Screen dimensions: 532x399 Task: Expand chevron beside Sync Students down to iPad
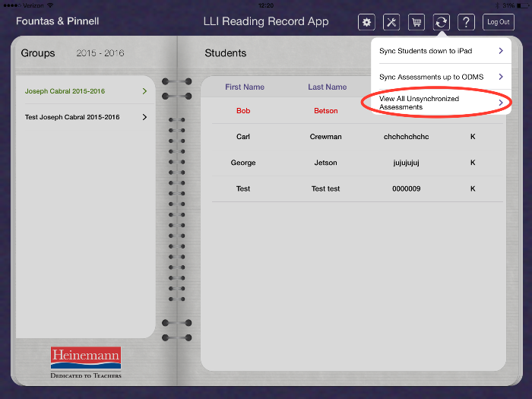(x=500, y=51)
